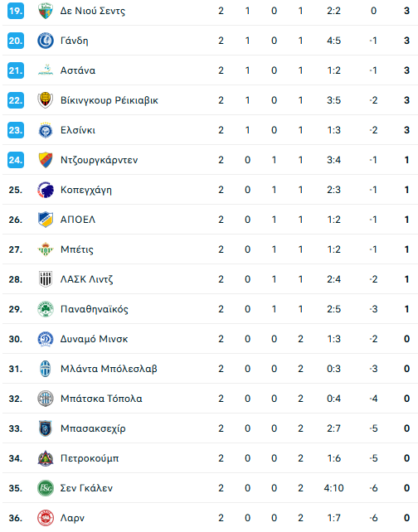Open the Ελσίνκι team page
418x532 pixels.
coord(78,130)
